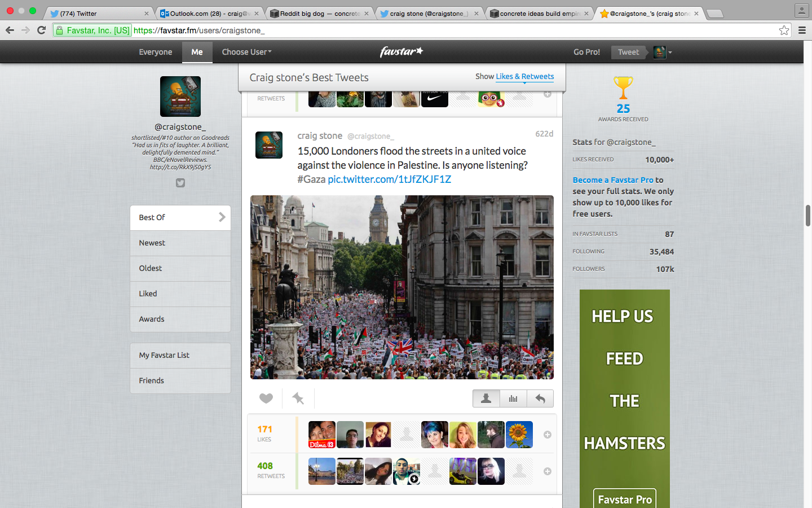The width and height of the screenshot is (812, 508).
Task: Click the browser forward arrow
Action: pyautogui.click(x=25, y=30)
